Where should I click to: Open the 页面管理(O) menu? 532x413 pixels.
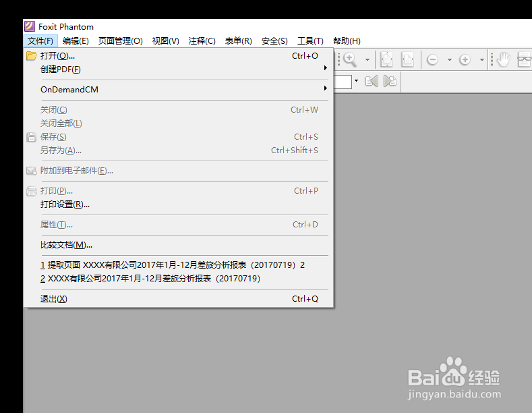pos(121,41)
